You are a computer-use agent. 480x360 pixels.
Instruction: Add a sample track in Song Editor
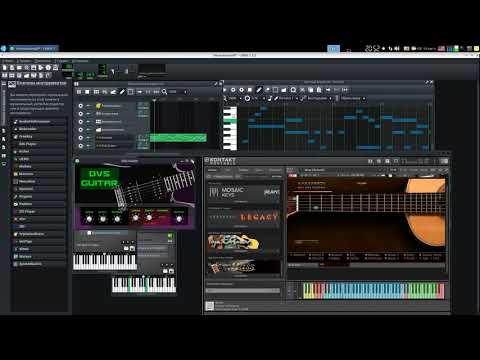105,92
